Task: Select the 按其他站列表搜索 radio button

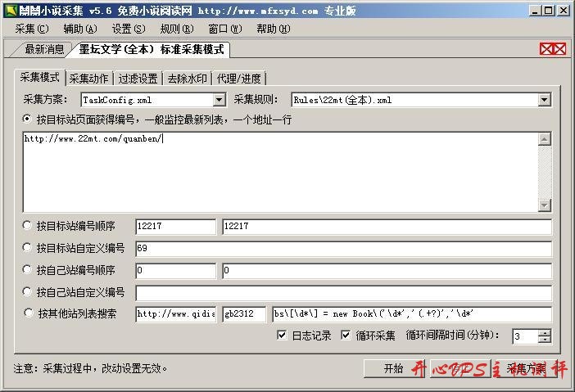Action: (x=28, y=313)
